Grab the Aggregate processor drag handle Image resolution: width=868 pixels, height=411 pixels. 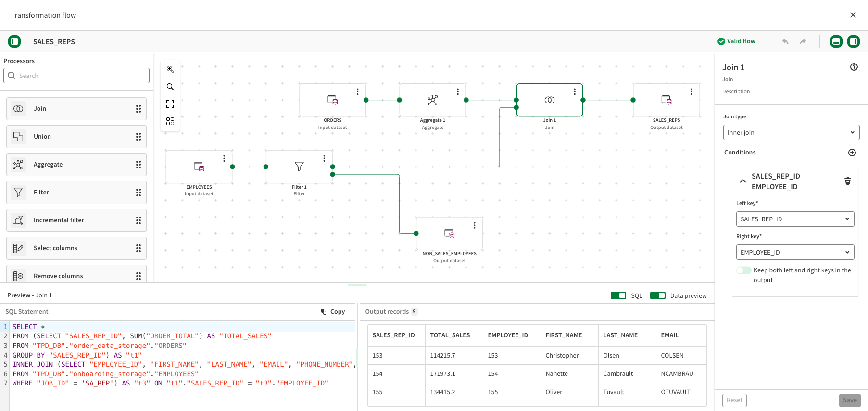(138, 165)
